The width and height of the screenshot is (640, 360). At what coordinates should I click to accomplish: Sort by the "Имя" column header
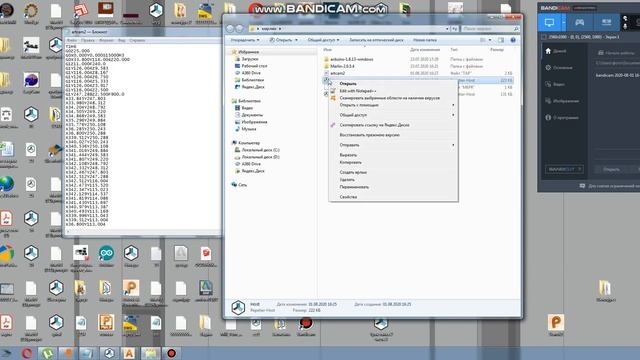pos(327,50)
